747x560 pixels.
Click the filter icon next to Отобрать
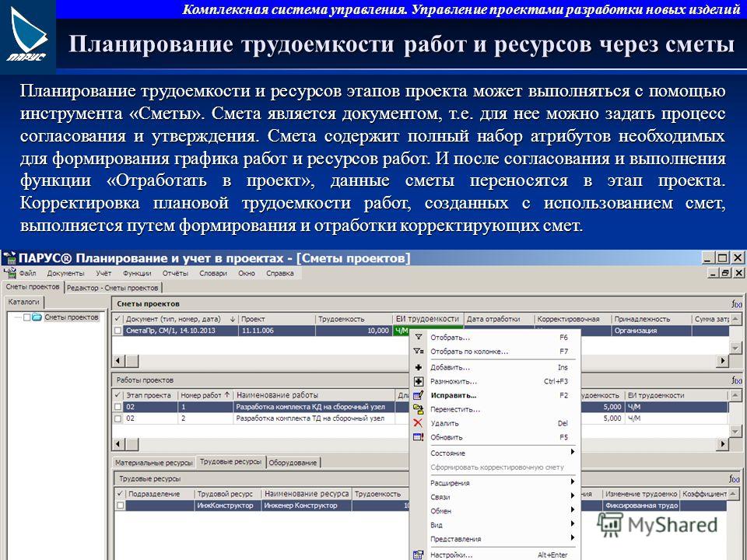pos(419,337)
